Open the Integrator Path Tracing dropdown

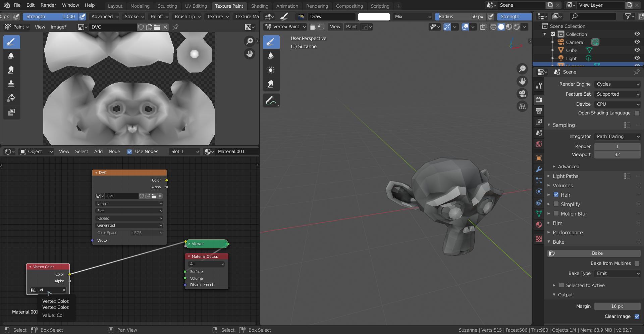click(x=618, y=137)
